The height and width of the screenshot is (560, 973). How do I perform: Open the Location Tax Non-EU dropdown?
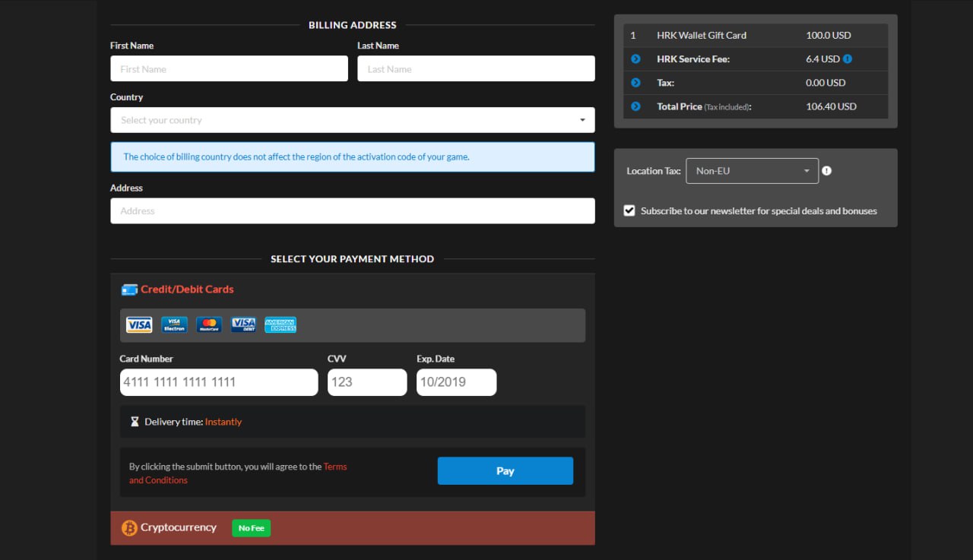tap(752, 171)
